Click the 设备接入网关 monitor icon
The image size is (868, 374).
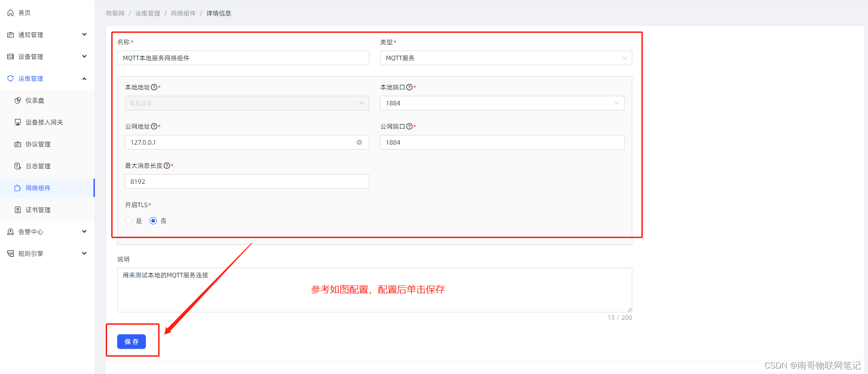[x=18, y=122]
